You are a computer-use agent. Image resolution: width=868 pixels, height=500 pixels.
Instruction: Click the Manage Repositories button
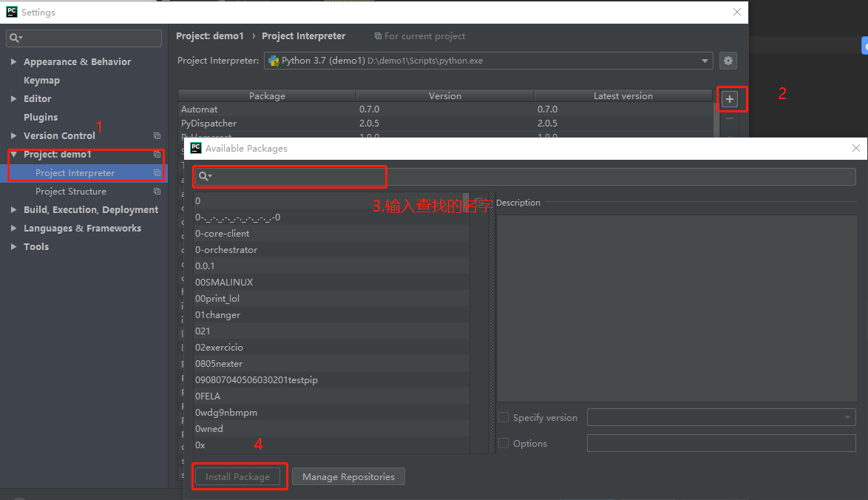click(348, 477)
